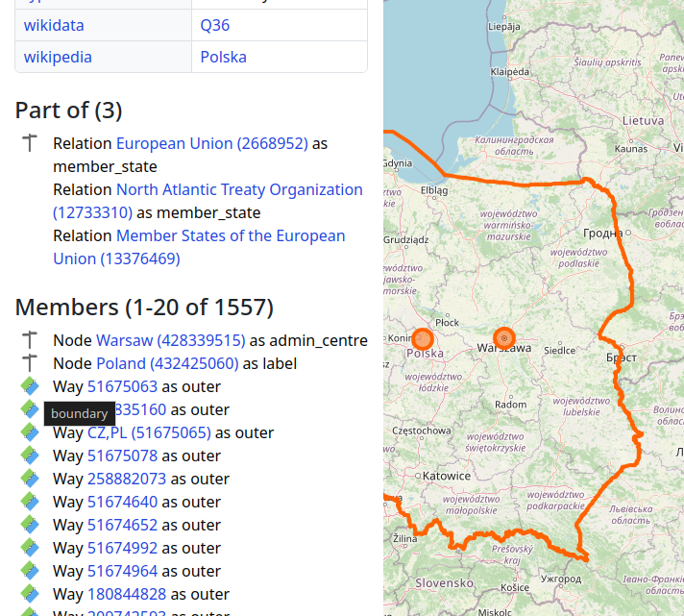Open Member States of the European Union
This screenshot has height=616, width=684.
coord(231,235)
